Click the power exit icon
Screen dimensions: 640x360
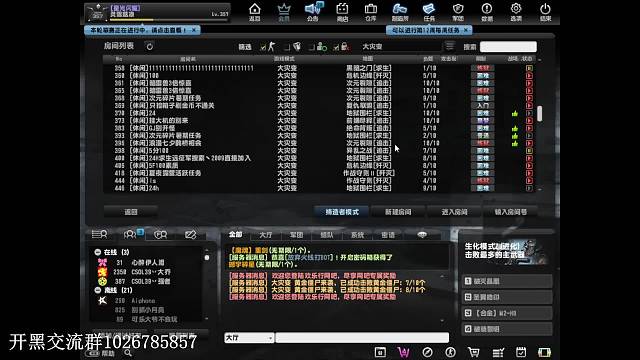(x=545, y=11)
